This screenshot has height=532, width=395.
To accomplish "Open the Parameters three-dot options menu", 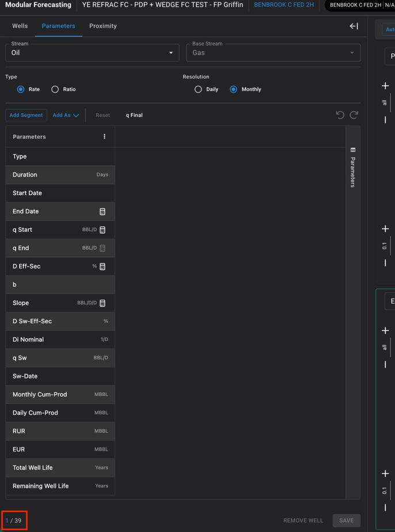I will coord(104,137).
